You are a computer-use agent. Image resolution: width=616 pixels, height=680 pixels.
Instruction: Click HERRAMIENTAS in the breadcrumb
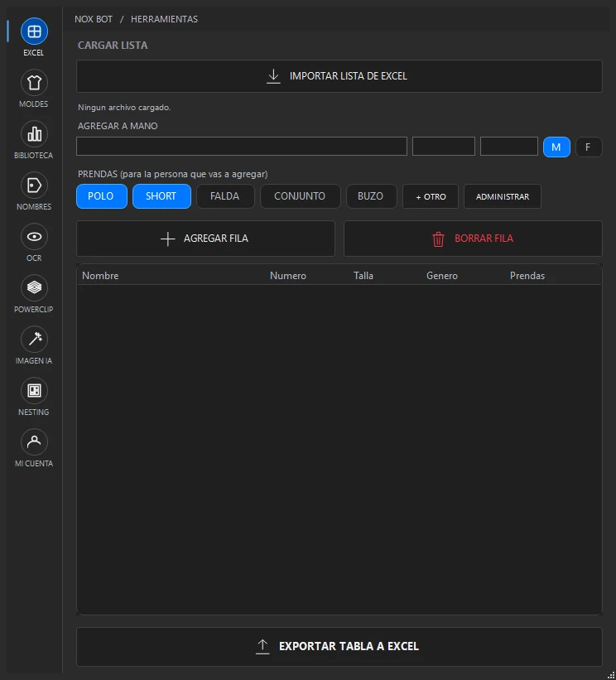[x=164, y=20]
